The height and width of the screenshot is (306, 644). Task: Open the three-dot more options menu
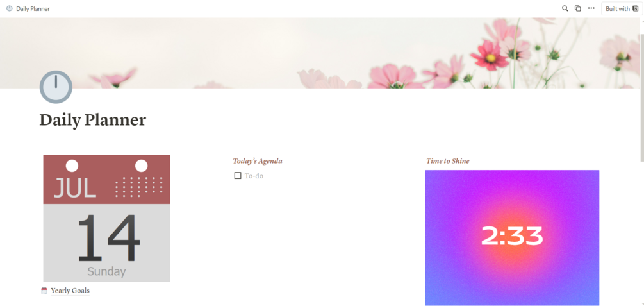591,8
